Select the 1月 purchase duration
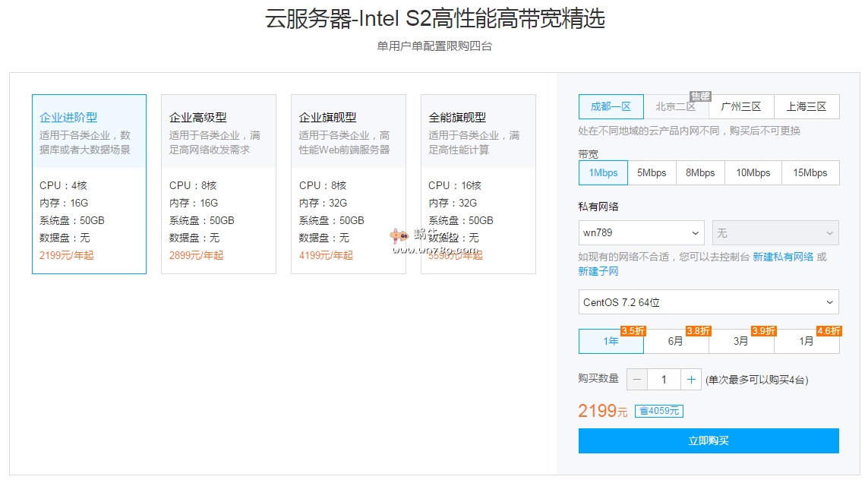868x483 pixels. point(806,342)
